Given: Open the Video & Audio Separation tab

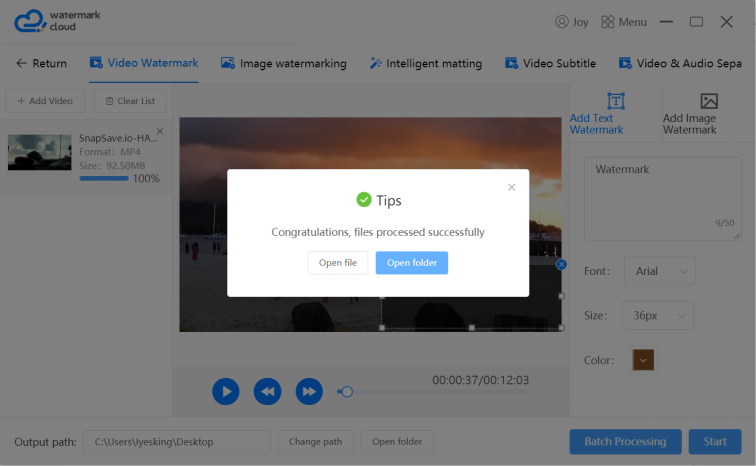Looking at the screenshot, I should click(680, 63).
